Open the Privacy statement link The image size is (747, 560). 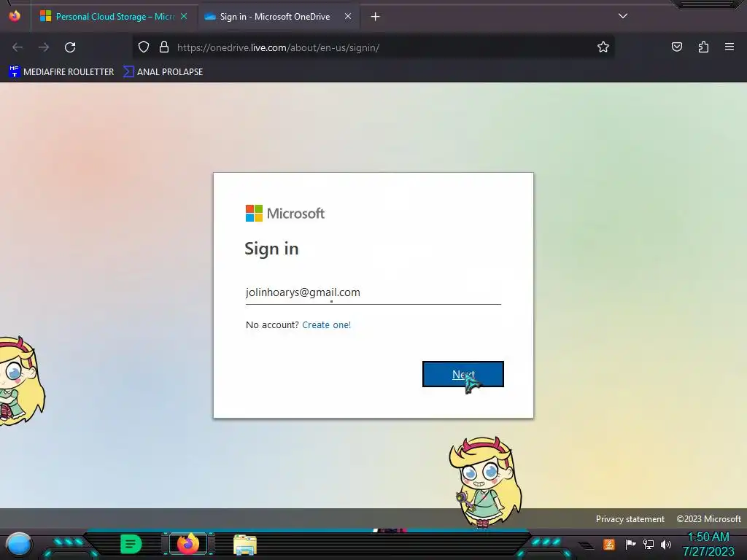click(x=630, y=519)
